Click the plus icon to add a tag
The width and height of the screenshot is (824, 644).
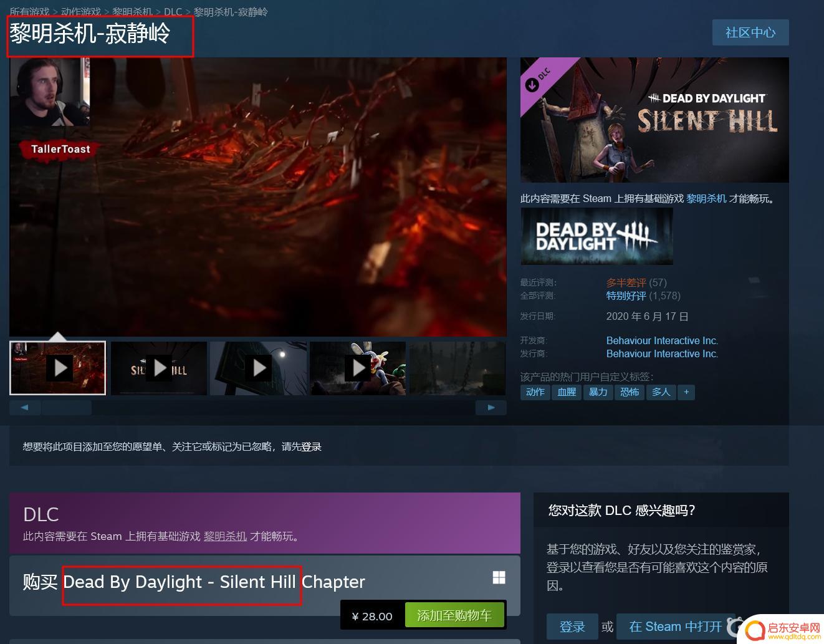(686, 392)
